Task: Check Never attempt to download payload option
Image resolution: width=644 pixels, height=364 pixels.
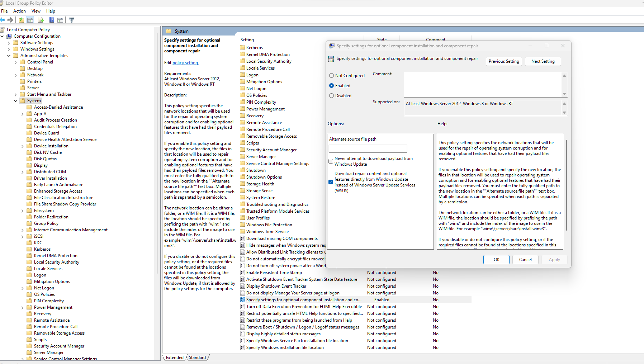Action: [x=331, y=161]
